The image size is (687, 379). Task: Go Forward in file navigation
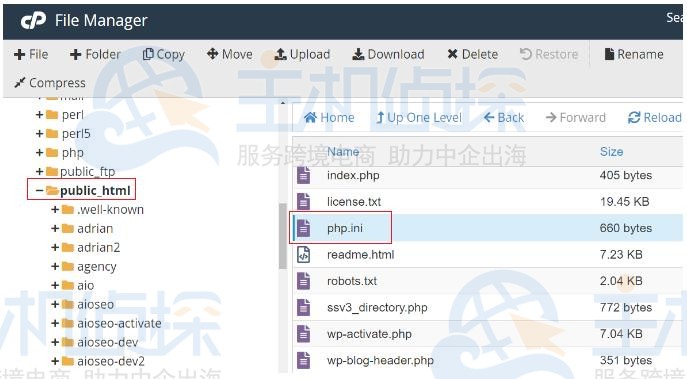pyautogui.click(x=576, y=117)
